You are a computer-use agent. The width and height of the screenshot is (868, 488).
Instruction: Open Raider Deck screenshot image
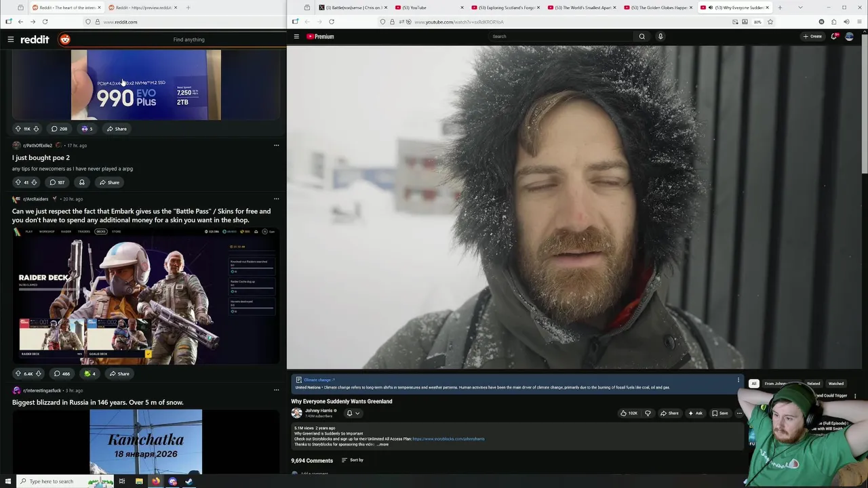[x=146, y=296]
